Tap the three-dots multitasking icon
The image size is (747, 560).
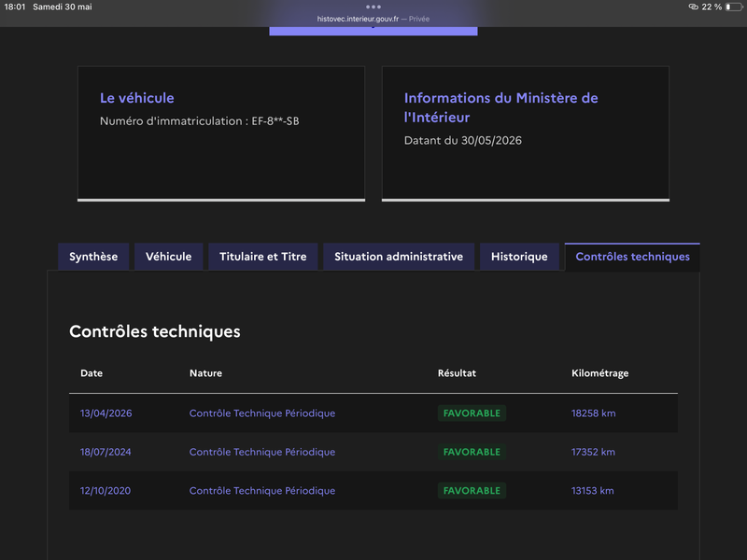(x=373, y=7)
